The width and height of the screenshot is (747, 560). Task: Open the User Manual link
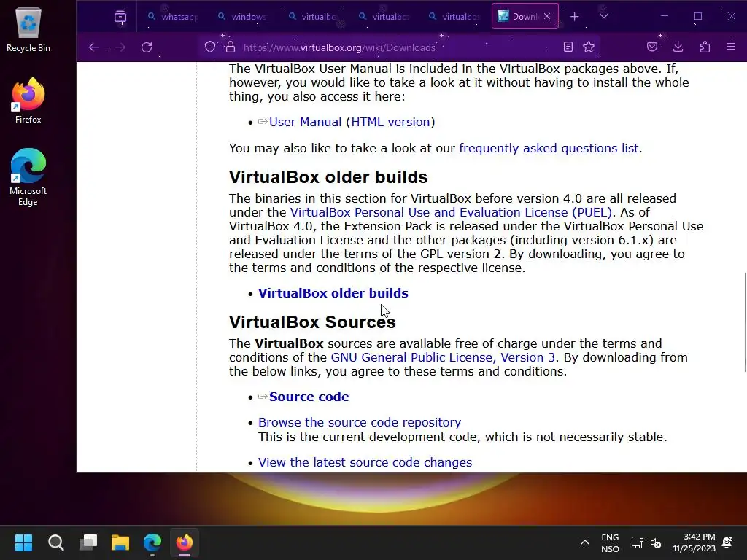tap(306, 122)
